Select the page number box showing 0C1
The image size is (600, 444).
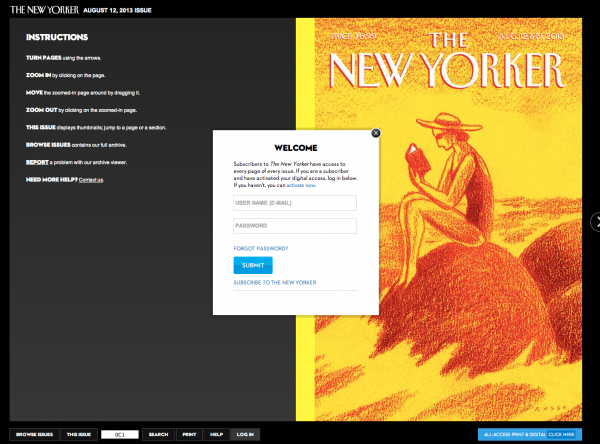[x=120, y=434]
